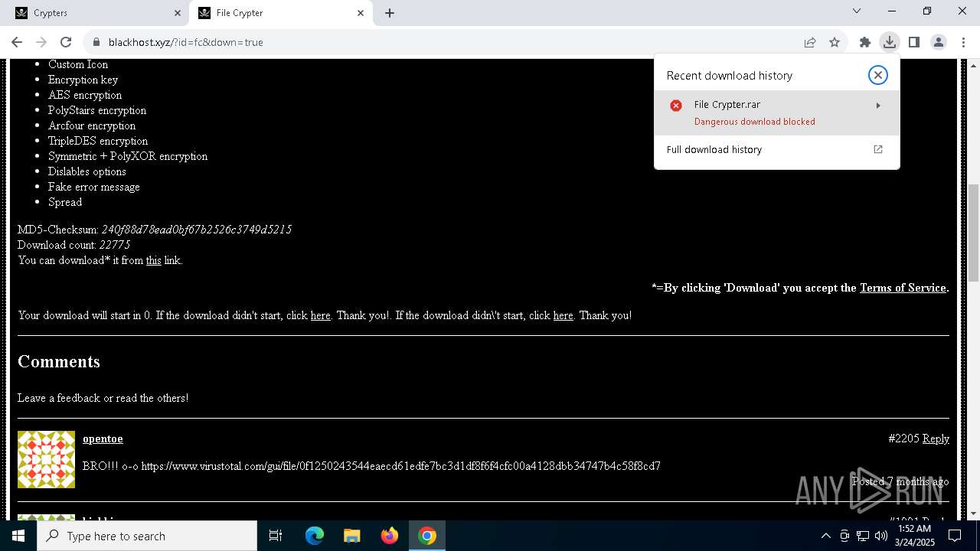View site security lock icon

coord(96,42)
